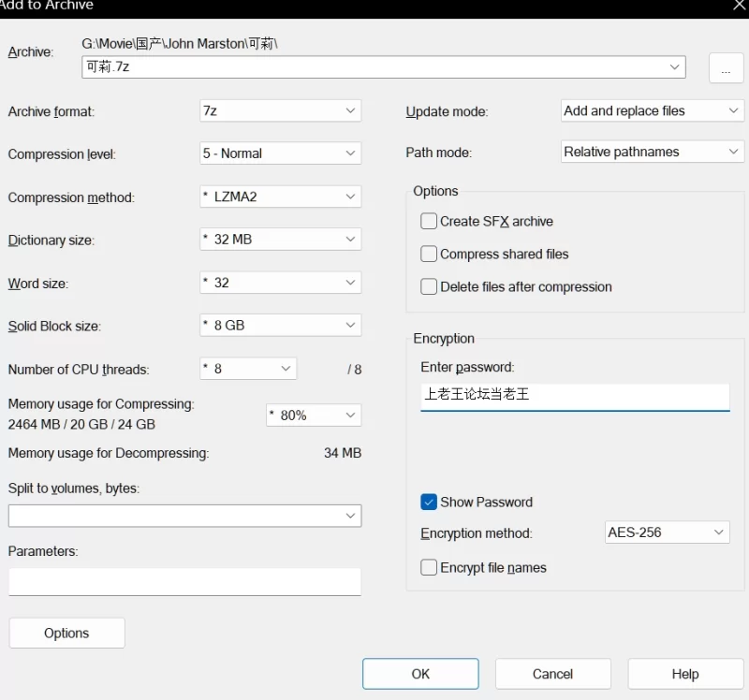Close the Add to Archive dialog

point(739,6)
